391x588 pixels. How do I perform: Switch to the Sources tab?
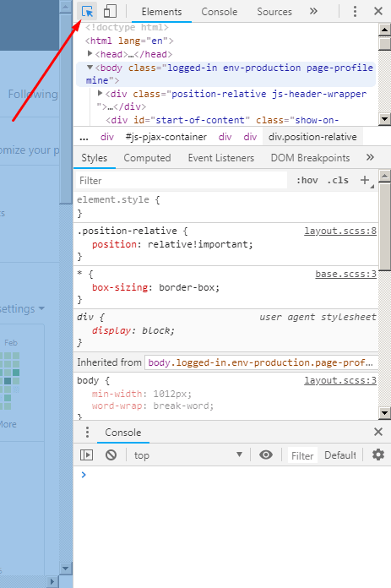(274, 12)
